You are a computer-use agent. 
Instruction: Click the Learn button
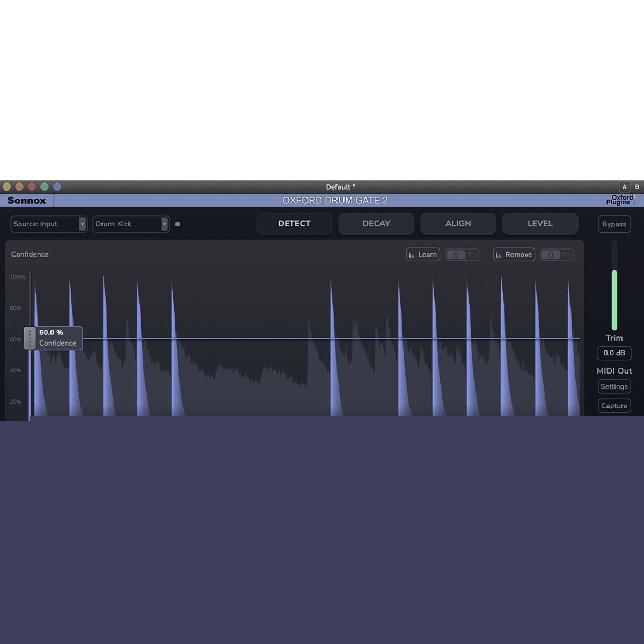[423, 255]
